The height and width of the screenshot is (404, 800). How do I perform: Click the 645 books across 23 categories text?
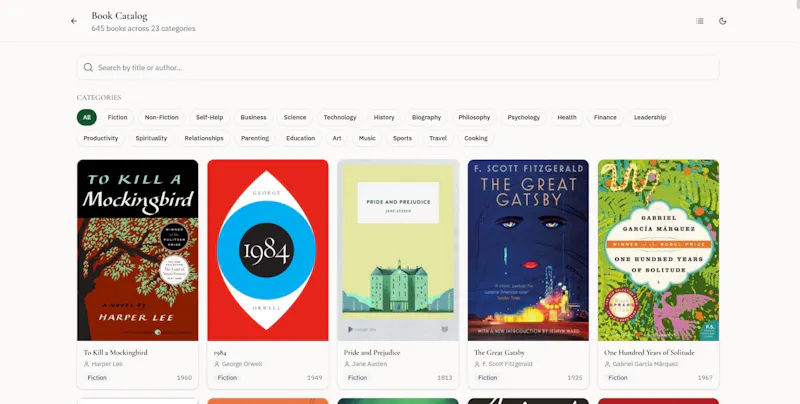[143, 29]
